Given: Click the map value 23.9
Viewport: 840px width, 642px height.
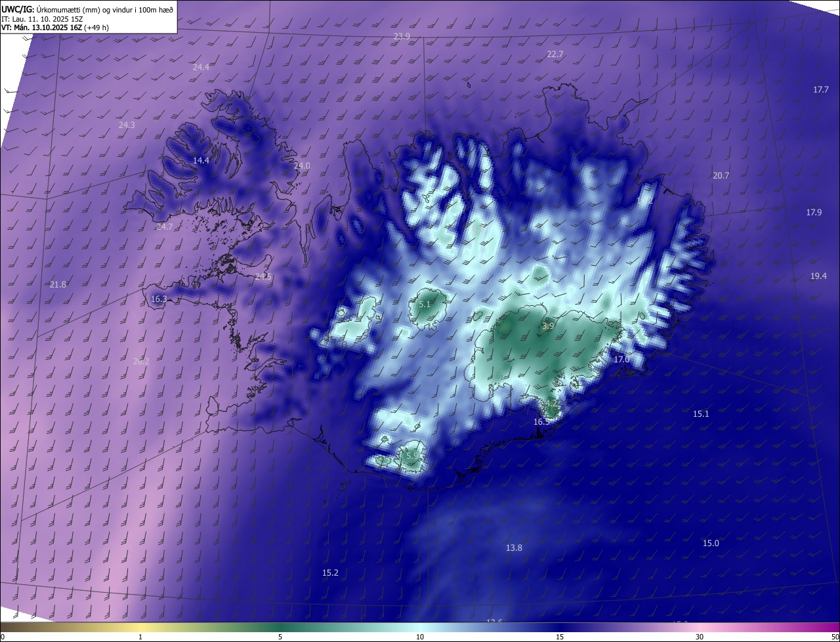Looking at the screenshot, I should tap(402, 37).
